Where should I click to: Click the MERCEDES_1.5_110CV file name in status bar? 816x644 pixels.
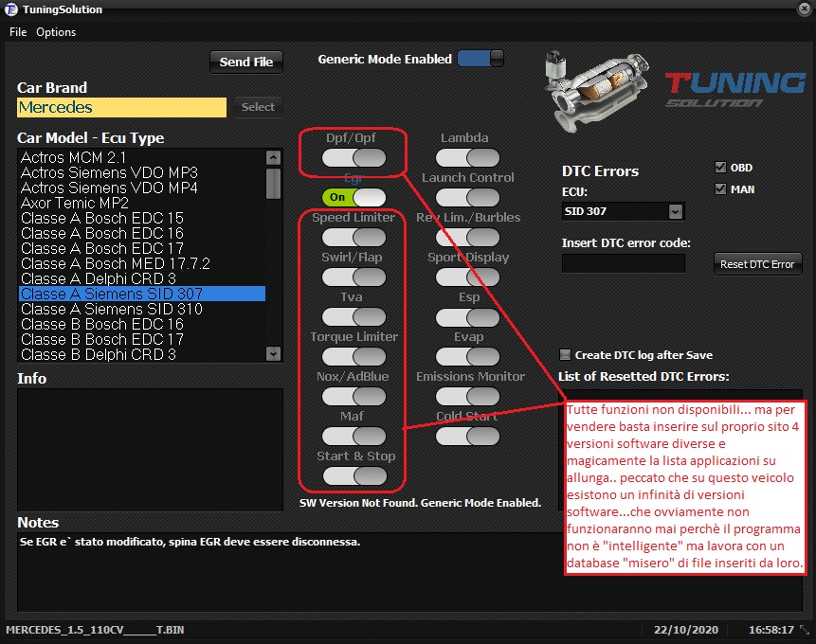[95, 630]
